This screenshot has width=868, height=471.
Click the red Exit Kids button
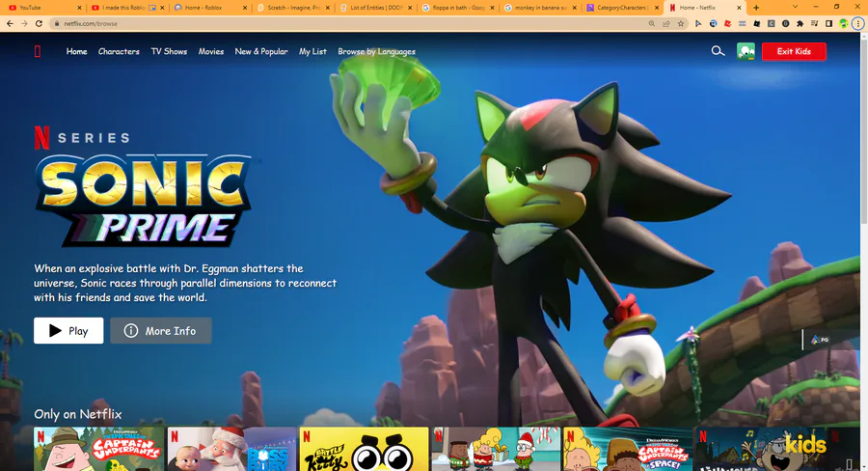(794, 51)
